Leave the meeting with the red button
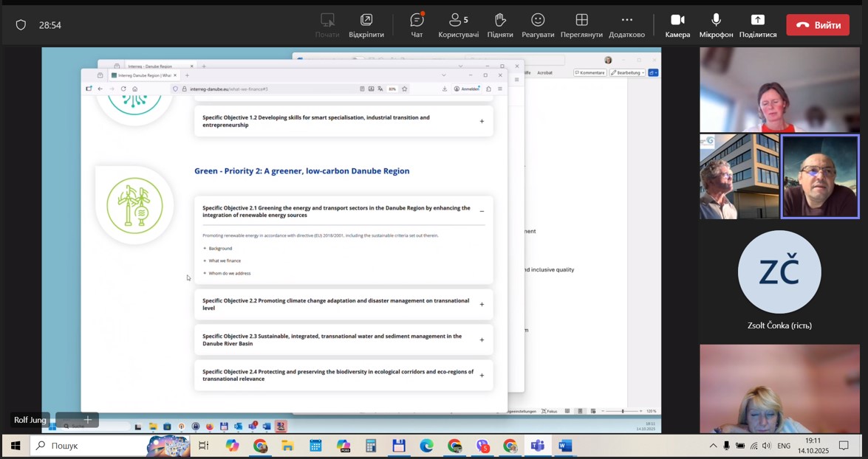 point(818,25)
